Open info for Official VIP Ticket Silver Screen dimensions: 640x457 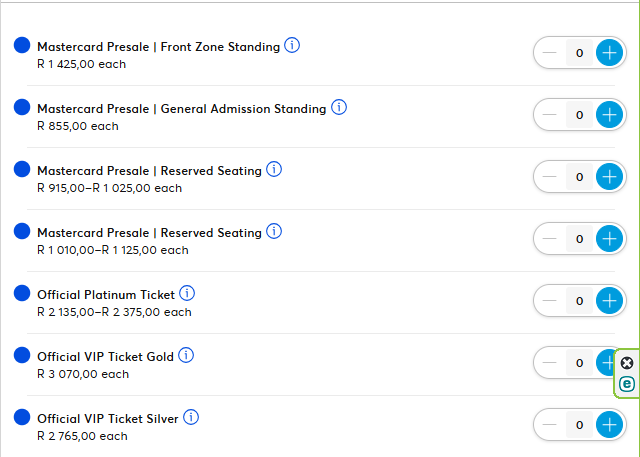191,418
